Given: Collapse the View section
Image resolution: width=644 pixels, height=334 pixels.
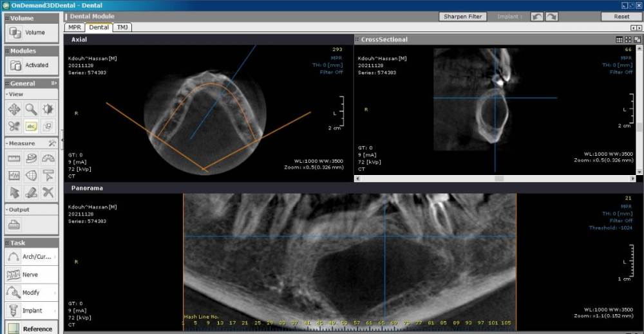Looking at the screenshot, I should pyautogui.click(x=7, y=94).
